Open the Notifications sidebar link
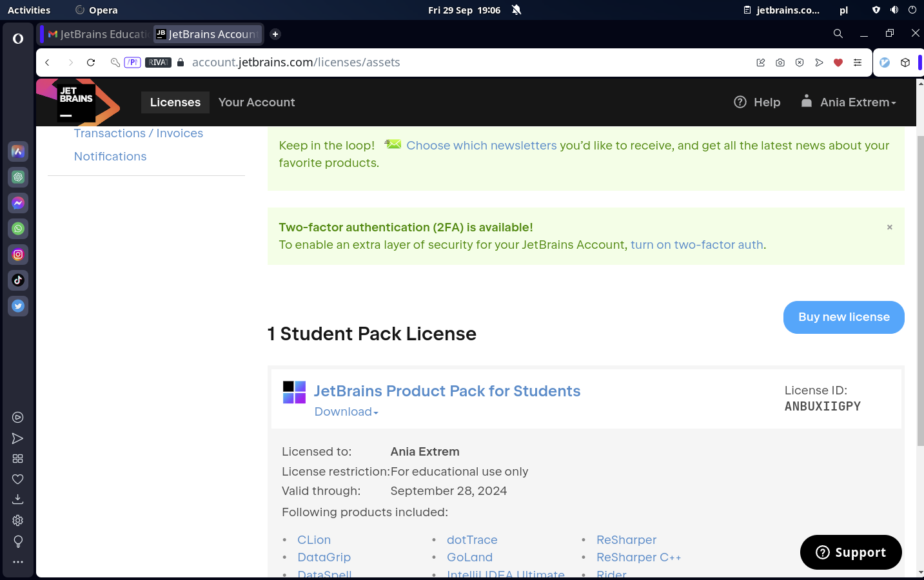This screenshot has height=580, width=924. [110, 157]
